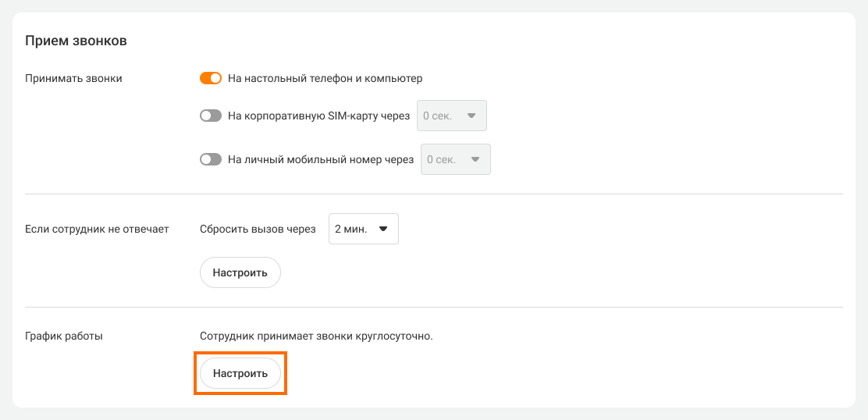Screen dimensions: 868x420
Task: Click the 'Если сотрудник не отвечает' label
Action: click(x=97, y=230)
